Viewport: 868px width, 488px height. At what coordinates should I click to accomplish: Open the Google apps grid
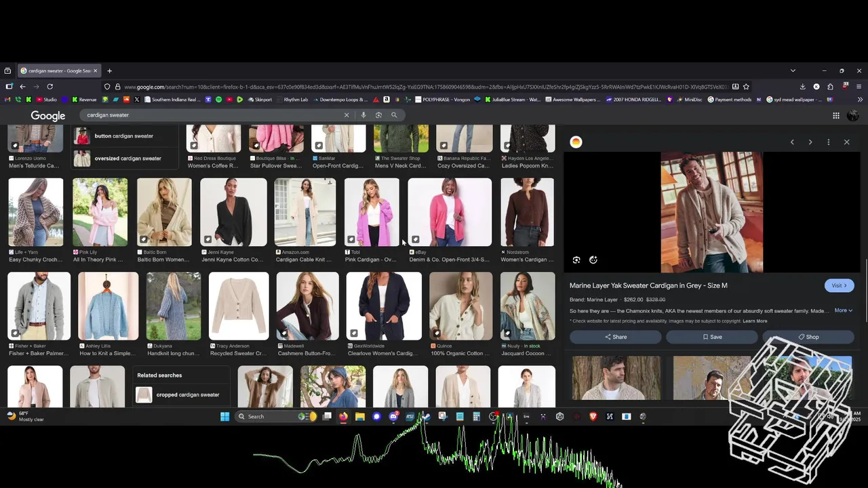pos(836,116)
